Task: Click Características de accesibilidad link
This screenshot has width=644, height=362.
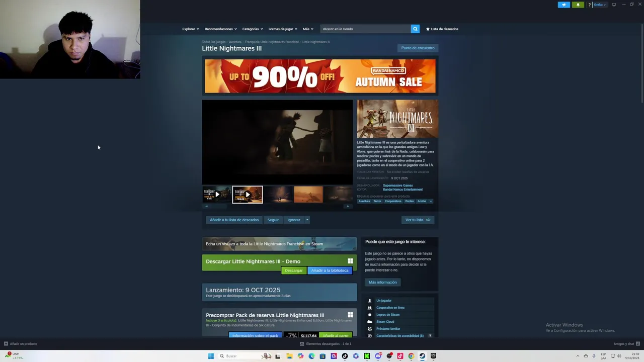Action: 400,336
